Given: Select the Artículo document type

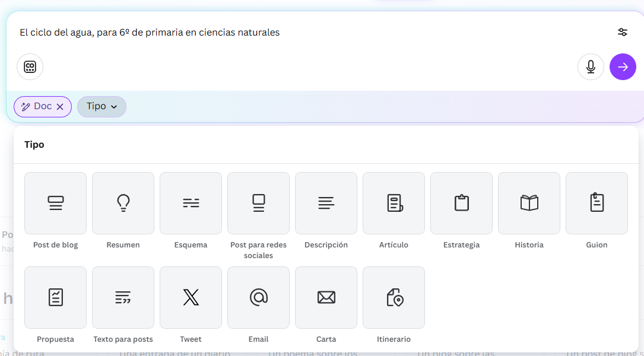Looking at the screenshot, I should click(x=394, y=204).
